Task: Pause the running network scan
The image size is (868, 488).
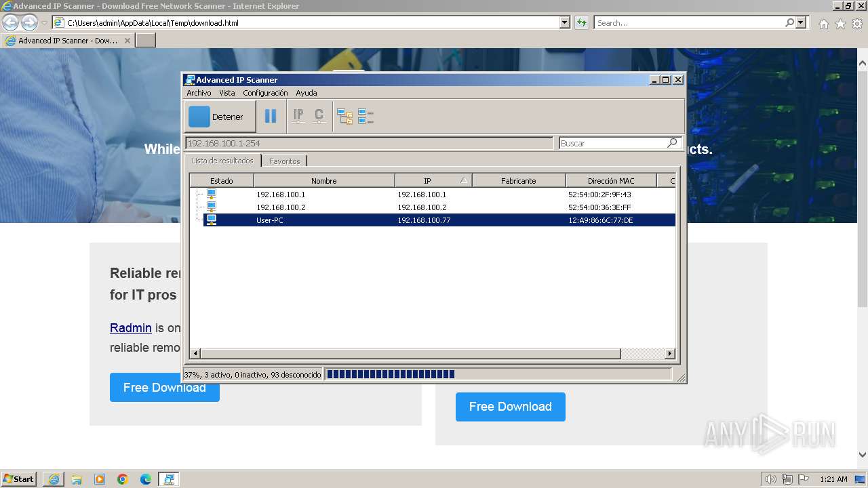Action: pos(271,117)
